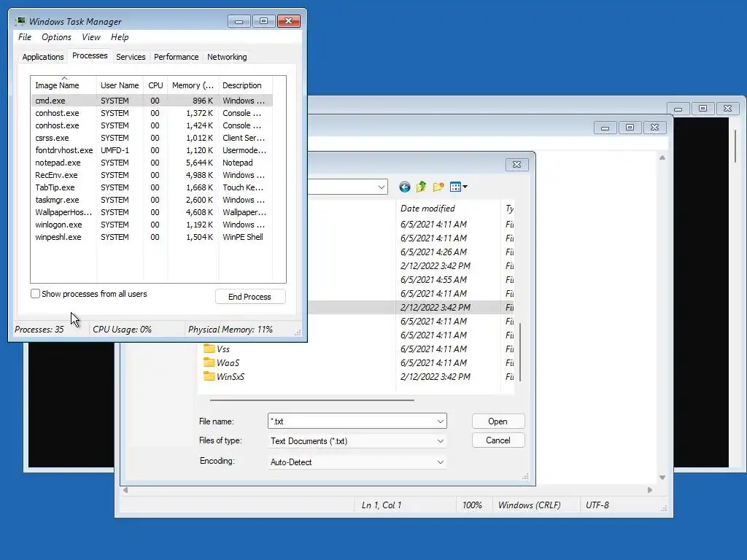Image resolution: width=747 pixels, height=560 pixels.
Task: Click Notepad scroll-down arrow
Action: pos(662,477)
